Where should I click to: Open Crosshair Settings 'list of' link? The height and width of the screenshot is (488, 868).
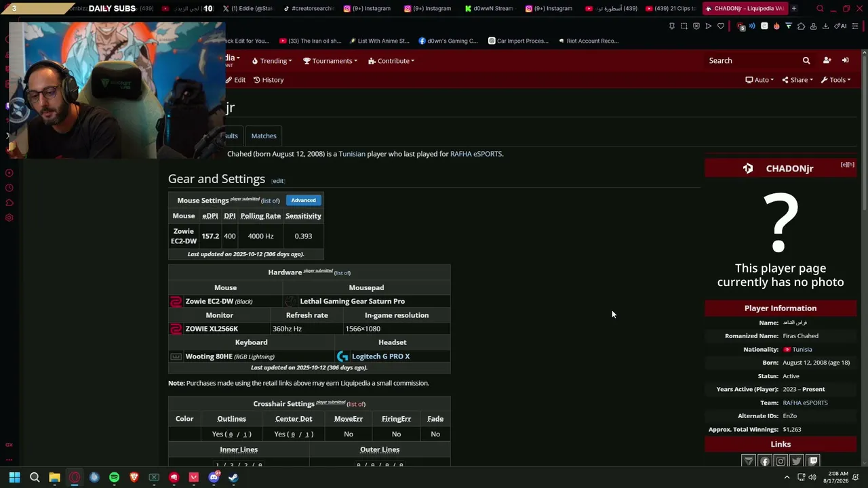tap(356, 405)
